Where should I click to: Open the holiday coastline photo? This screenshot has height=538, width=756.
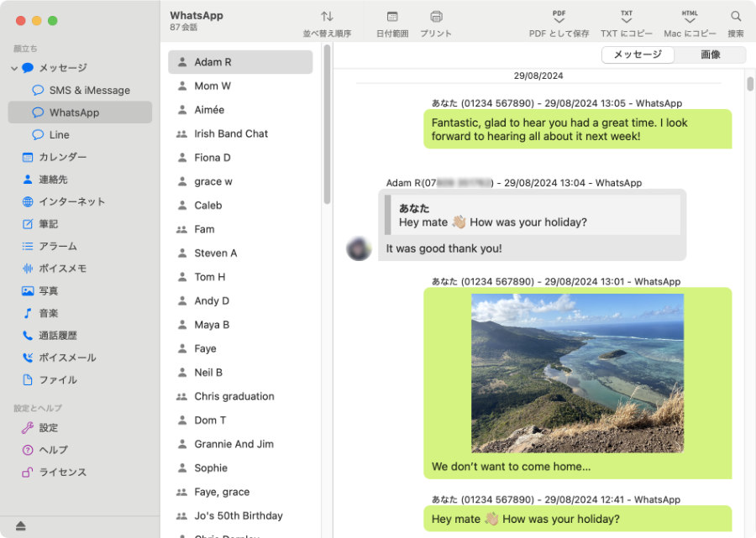(577, 373)
